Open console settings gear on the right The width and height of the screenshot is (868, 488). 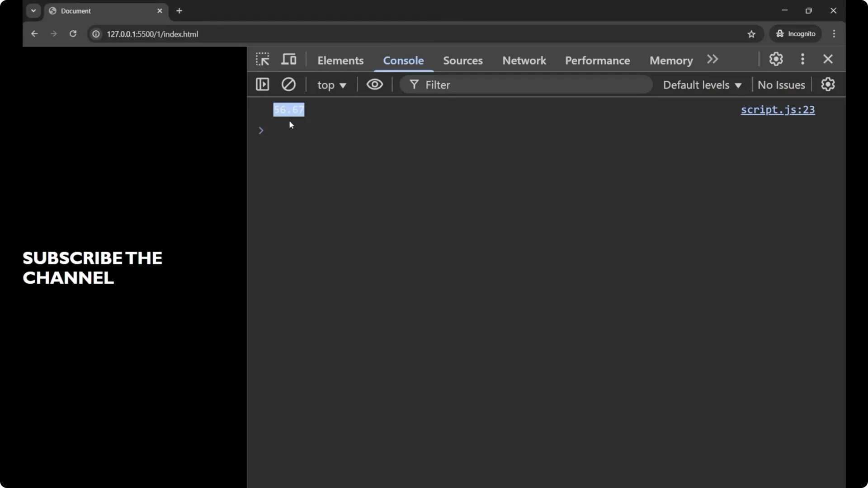pos(828,84)
